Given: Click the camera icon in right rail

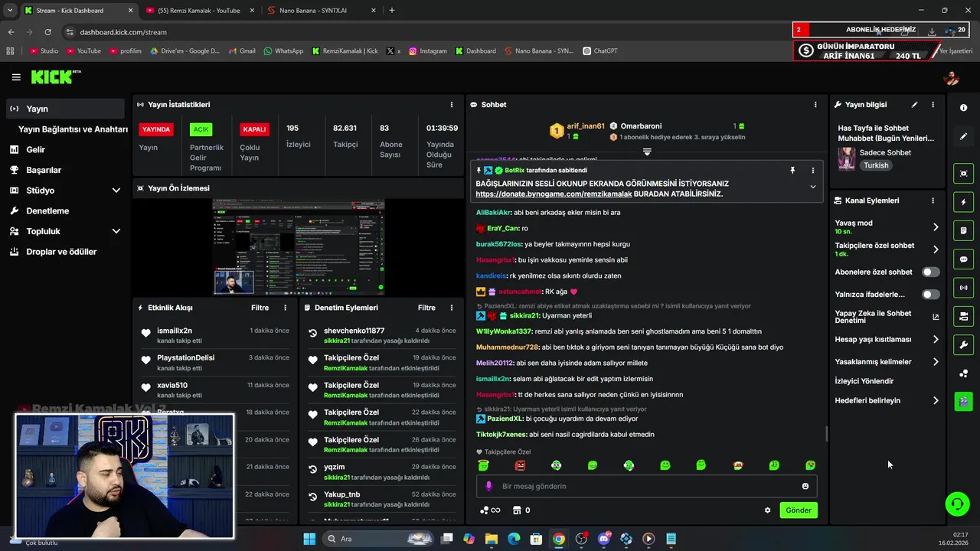Looking at the screenshot, I should [963, 316].
